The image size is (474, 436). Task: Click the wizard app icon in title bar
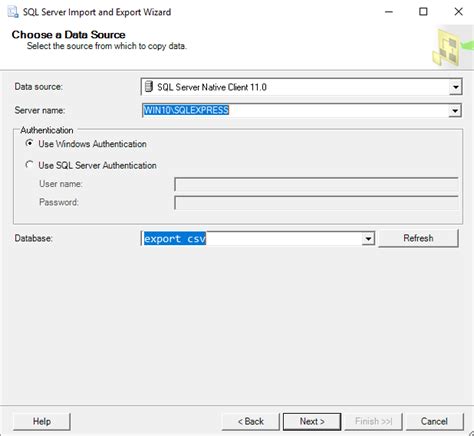click(13, 12)
